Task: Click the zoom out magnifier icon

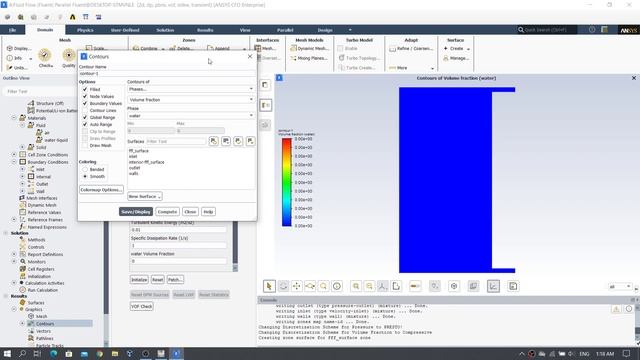Action: (369, 286)
